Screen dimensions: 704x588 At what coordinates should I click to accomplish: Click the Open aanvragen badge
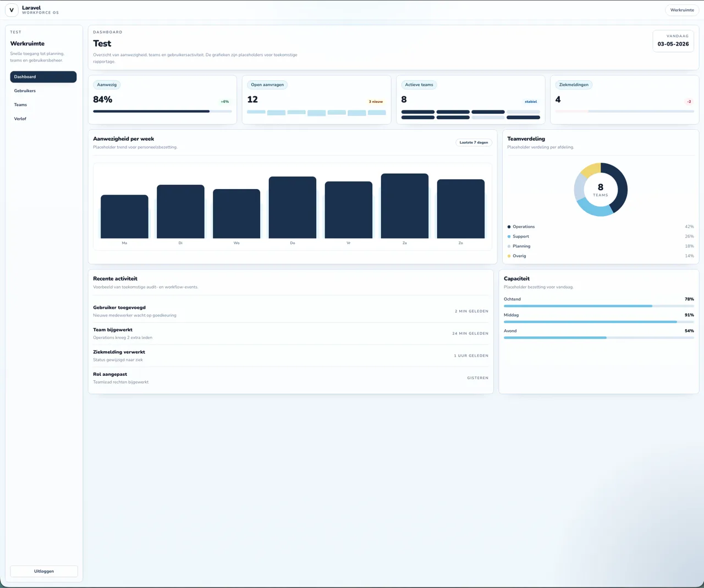tap(267, 85)
